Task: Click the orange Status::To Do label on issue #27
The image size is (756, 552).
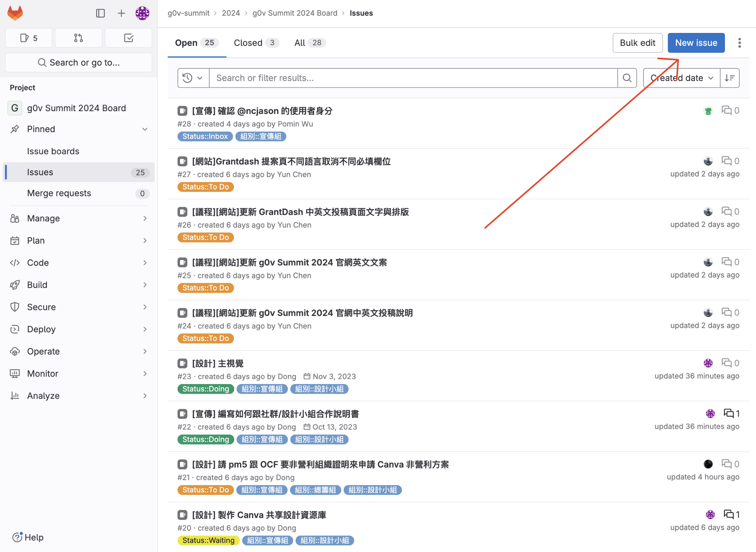Action: (x=205, y=187)
